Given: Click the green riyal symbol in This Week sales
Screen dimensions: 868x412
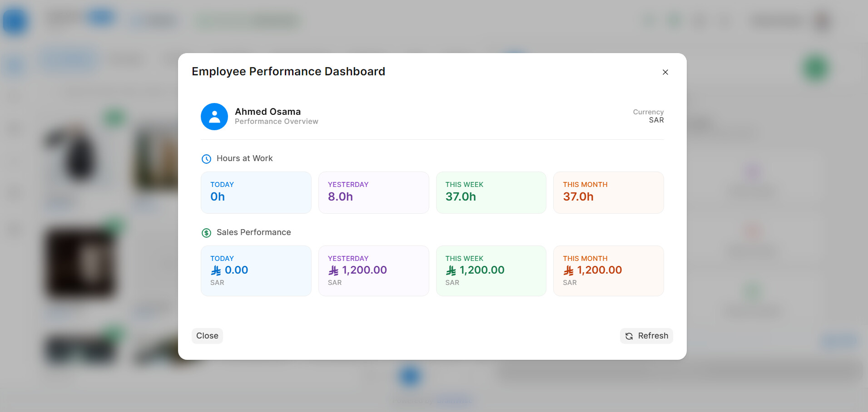Looking at the screenshot, I should tap(451, 270).
